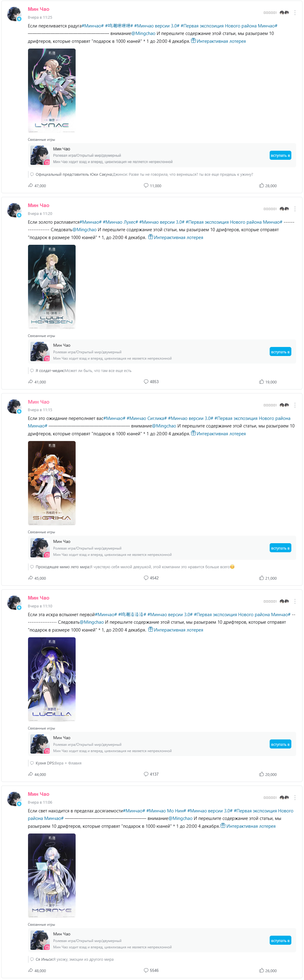The height and width of the screenshot is (980, 304).
Task: Click comment icon showing 4542 comments
Action: (146, 578)
